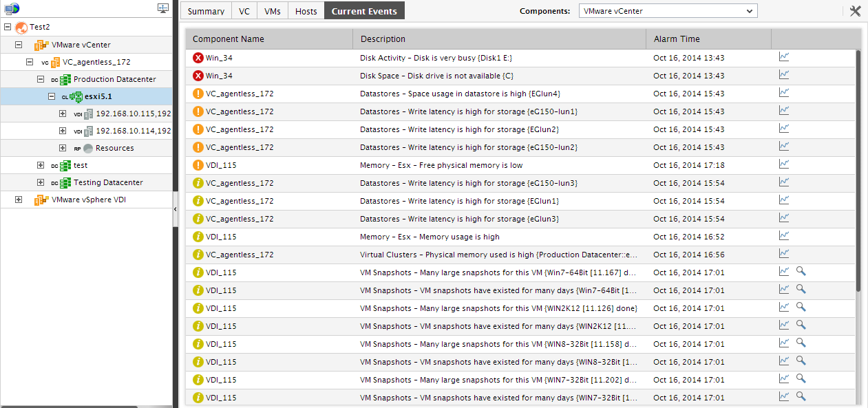
Task: Click magnifier for WIN2K12 large snapshots alarm
Action: pyautogui.click(x=801, y=307)
